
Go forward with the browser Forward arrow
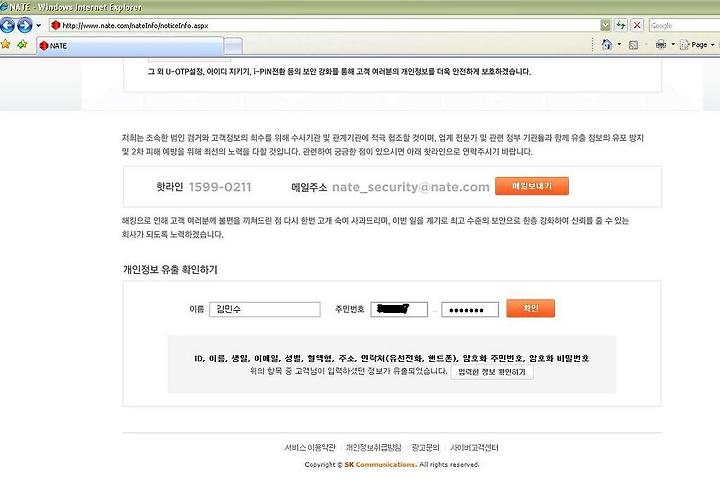tap(24, 25)
